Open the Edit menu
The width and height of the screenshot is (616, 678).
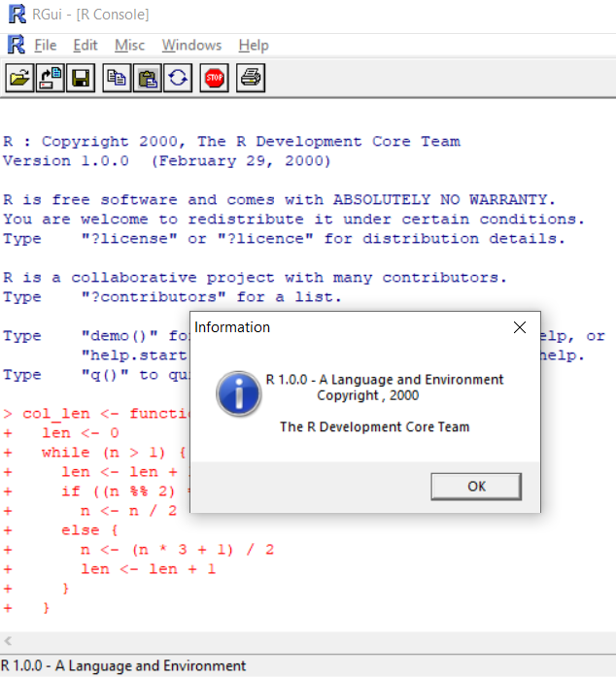tap(86, 45)
